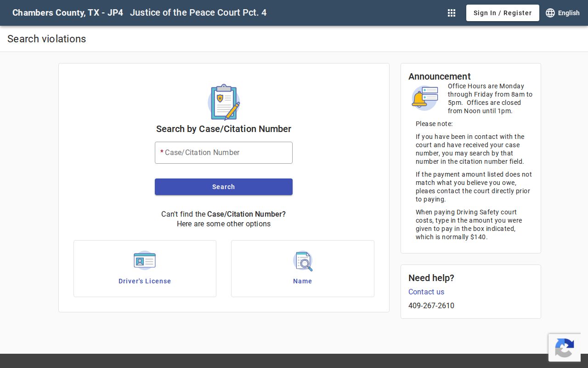Click the Driving Safety court costs paragraph
This screenshot has width=588, height=368.
click(x=469, y=224)
